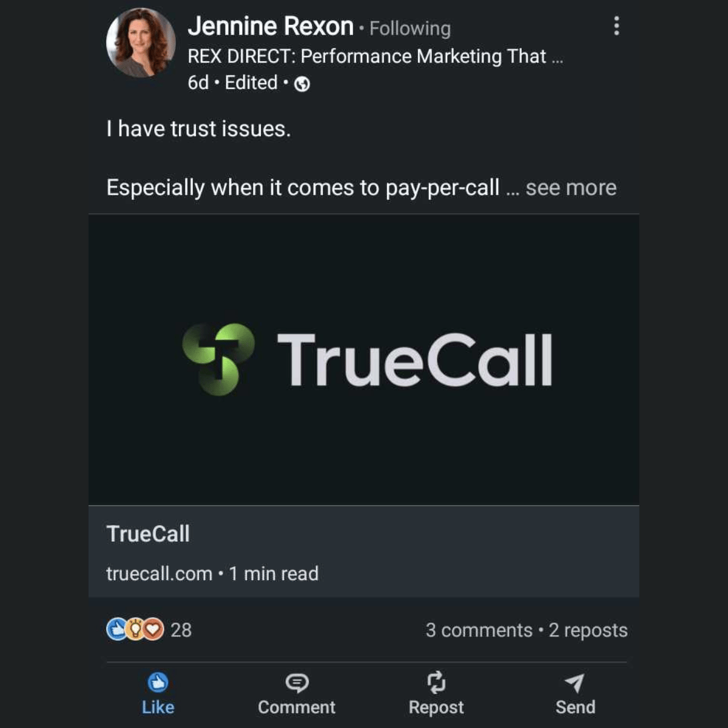Open Jennine Rexon's profile photo
This screenshot has width=728, height=728.
141,42
